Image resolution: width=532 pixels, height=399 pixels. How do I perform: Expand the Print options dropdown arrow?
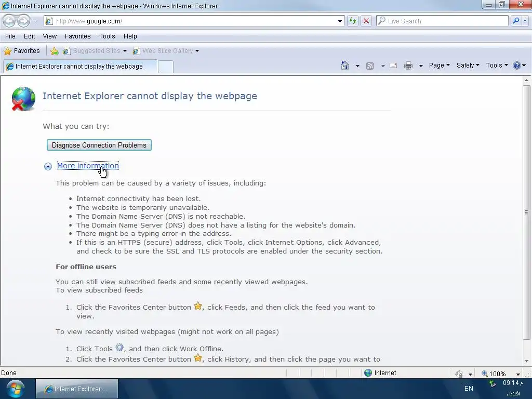point(421,66)
